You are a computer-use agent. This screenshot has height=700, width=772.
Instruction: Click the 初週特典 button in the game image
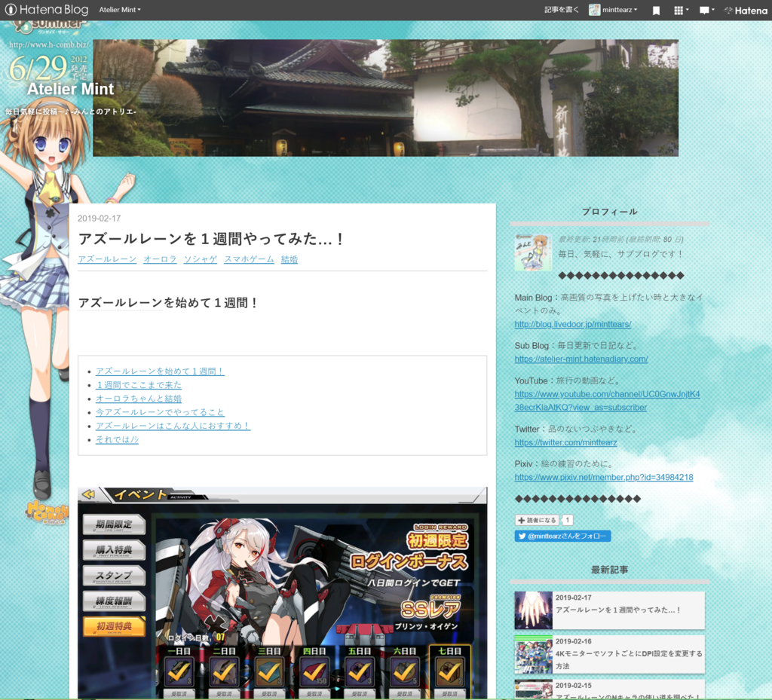click(x=114, y=626)
